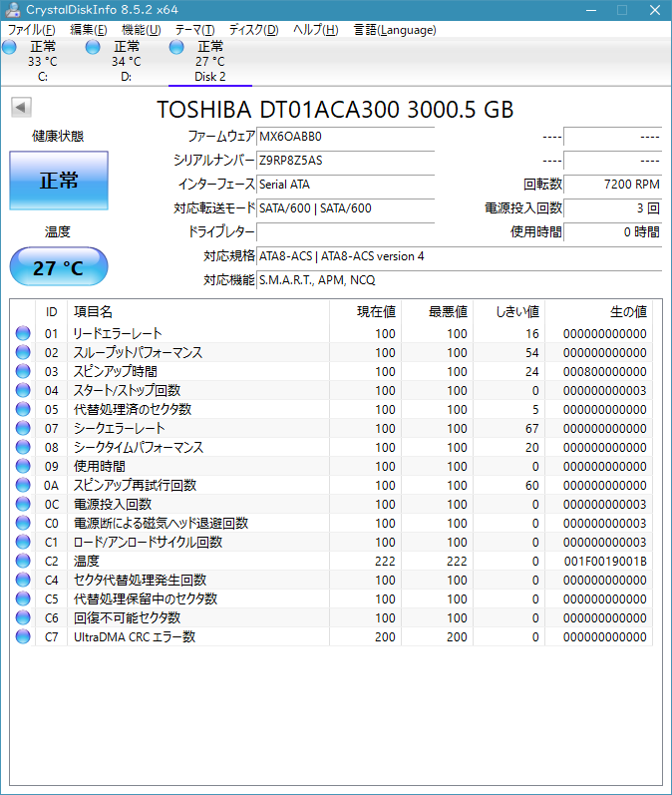Image resolution: width=672 pixels, height=795 pixels.
Task: Click the 最悪値 column header
Action: 438,312
